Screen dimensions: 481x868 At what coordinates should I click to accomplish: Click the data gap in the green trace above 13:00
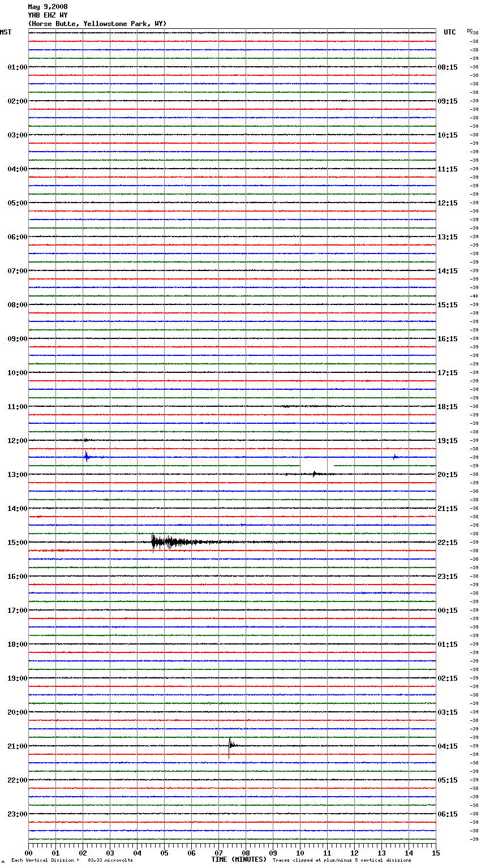(317, 466)
